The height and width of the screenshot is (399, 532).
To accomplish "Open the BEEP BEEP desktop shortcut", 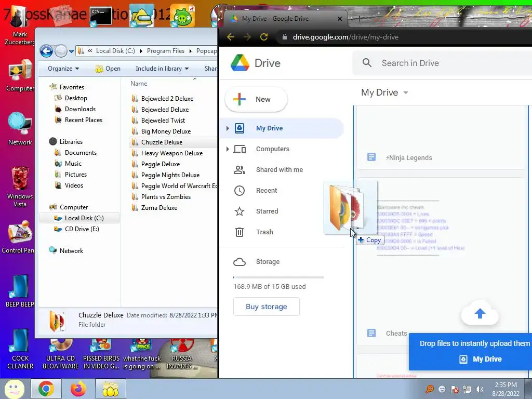I will click(20, 291).
